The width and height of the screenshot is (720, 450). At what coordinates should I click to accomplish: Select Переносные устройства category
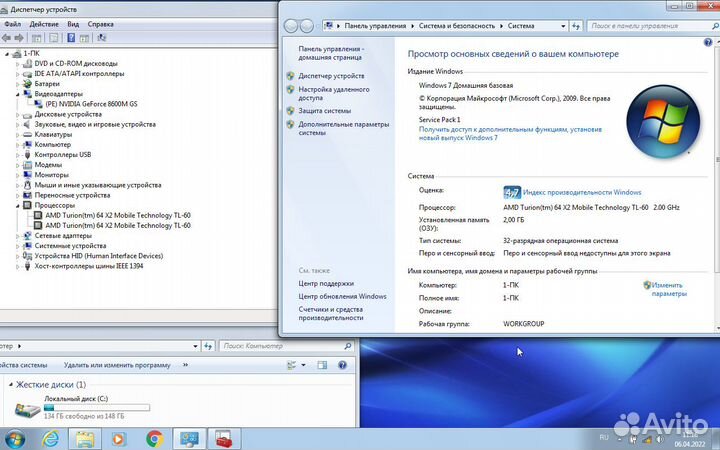pyautogui.click(x=72, y=195)
